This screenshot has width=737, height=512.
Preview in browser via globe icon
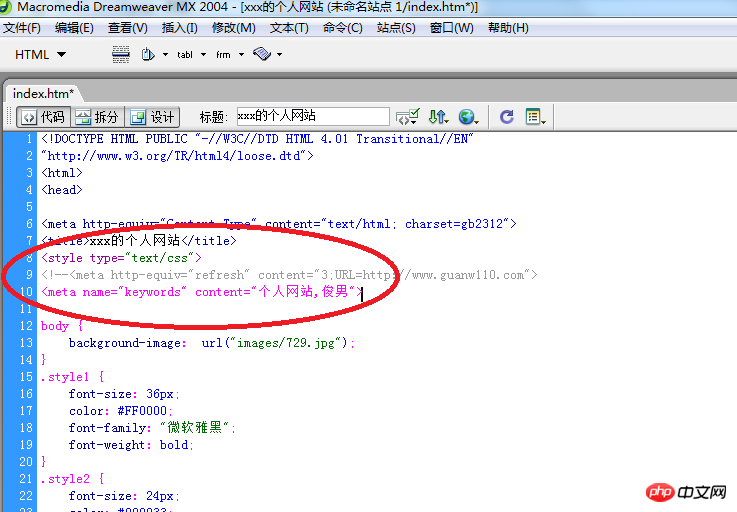(468, 117)
